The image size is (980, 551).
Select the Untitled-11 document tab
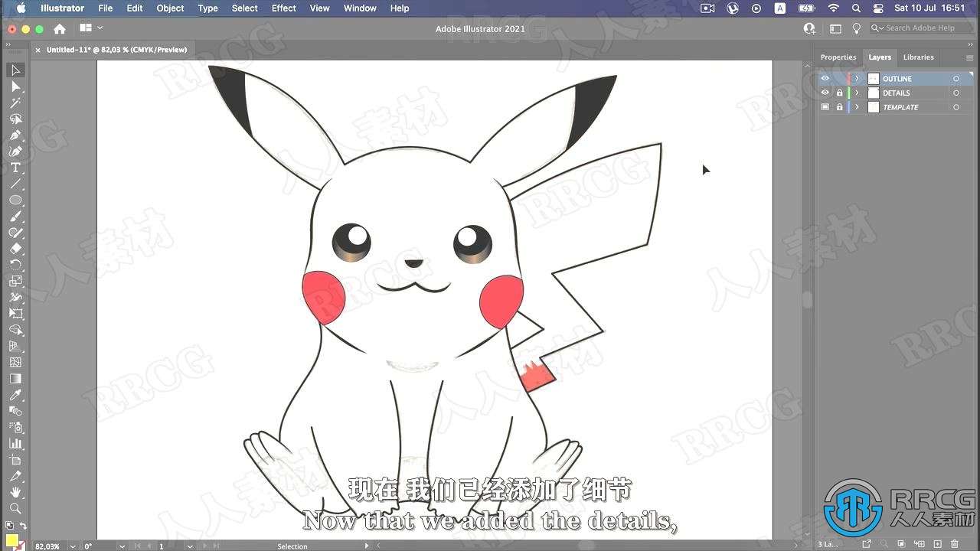(116, 50)
